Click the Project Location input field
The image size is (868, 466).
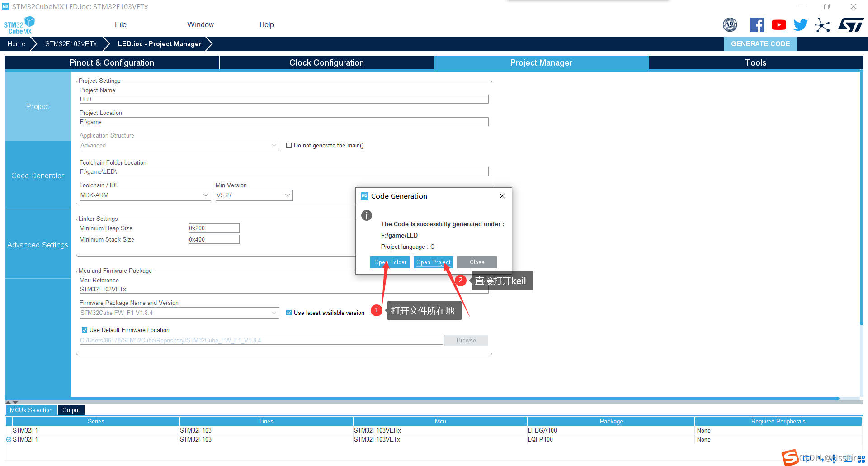point(284,122)
